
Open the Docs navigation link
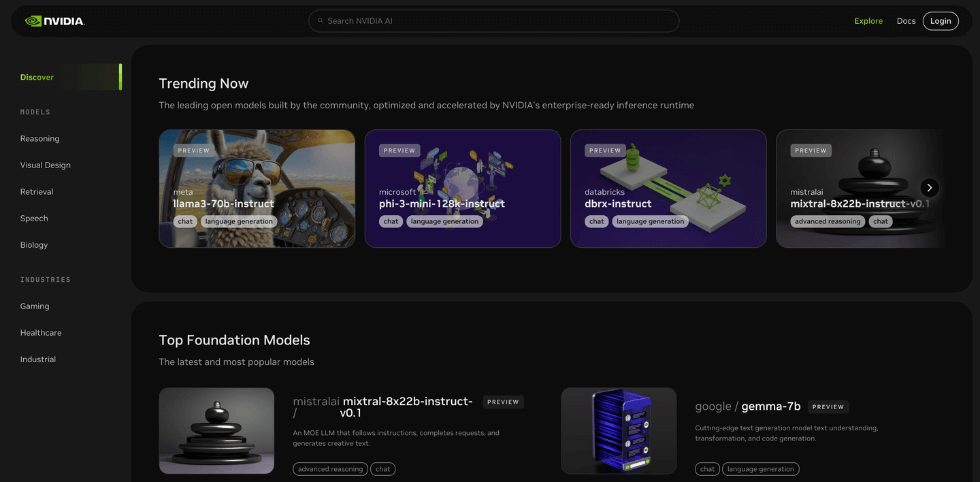pyautogui.click(x=906, y=21)
